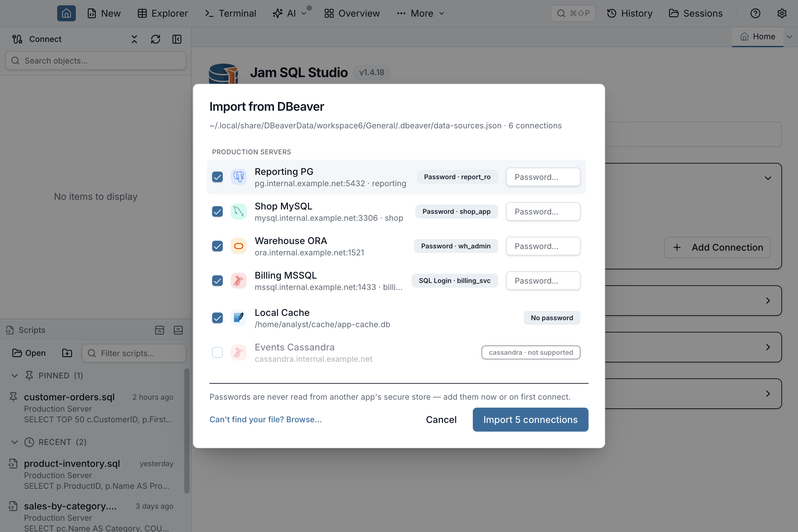798x532 pixels.
Task: Click Can't find your file? Browse link
Action: tap(265, 419)
